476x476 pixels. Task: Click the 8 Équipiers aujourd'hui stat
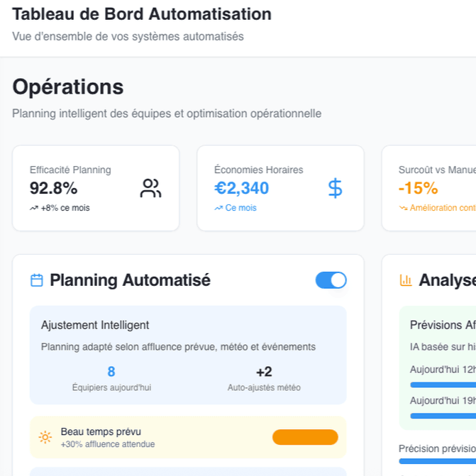[111, 377]
